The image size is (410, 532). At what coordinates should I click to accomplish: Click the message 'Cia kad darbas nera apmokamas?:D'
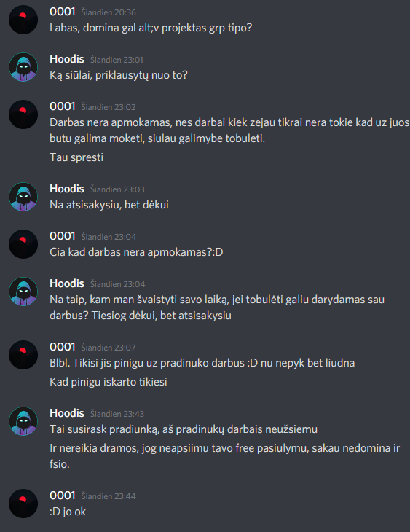[x=136, y=252]
